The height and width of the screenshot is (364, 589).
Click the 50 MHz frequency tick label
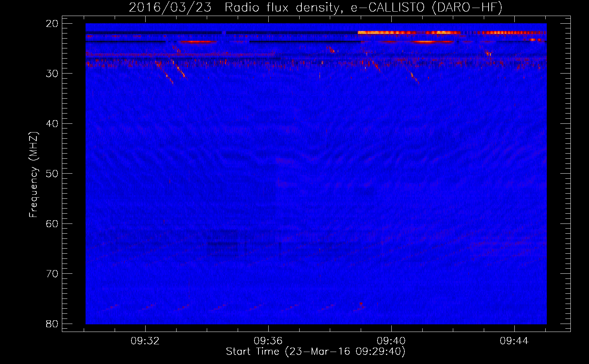[52, 174]
